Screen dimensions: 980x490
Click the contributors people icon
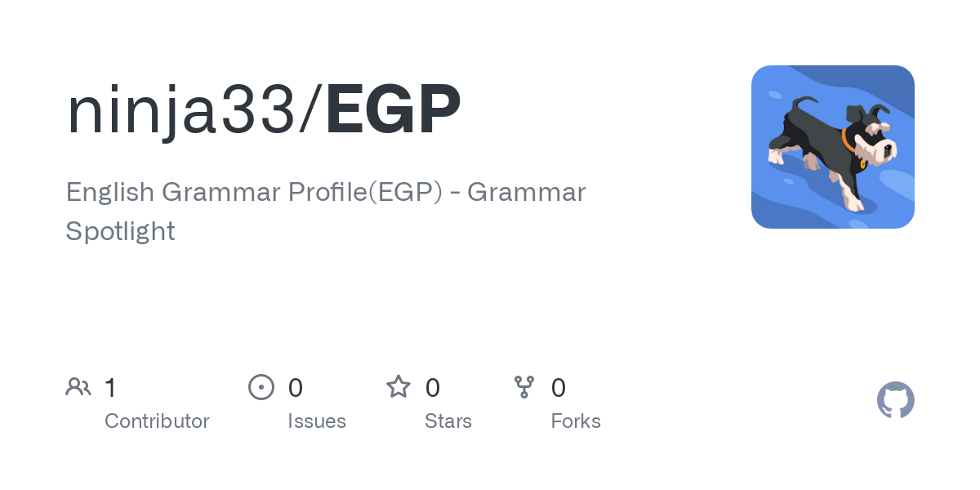(x=78, y=386)
